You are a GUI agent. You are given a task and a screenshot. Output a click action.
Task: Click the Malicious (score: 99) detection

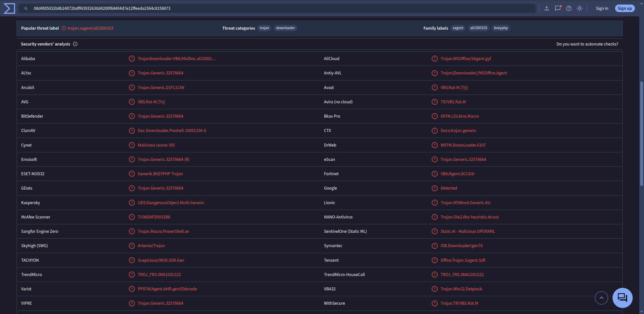(x=156, y=145)
